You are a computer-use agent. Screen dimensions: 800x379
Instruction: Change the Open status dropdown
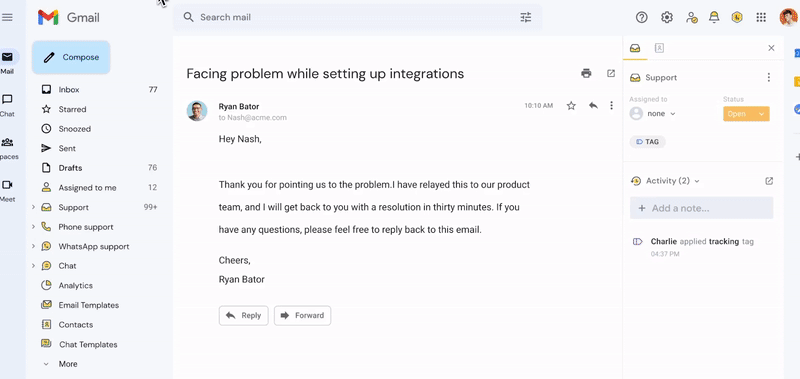point(746,114)
